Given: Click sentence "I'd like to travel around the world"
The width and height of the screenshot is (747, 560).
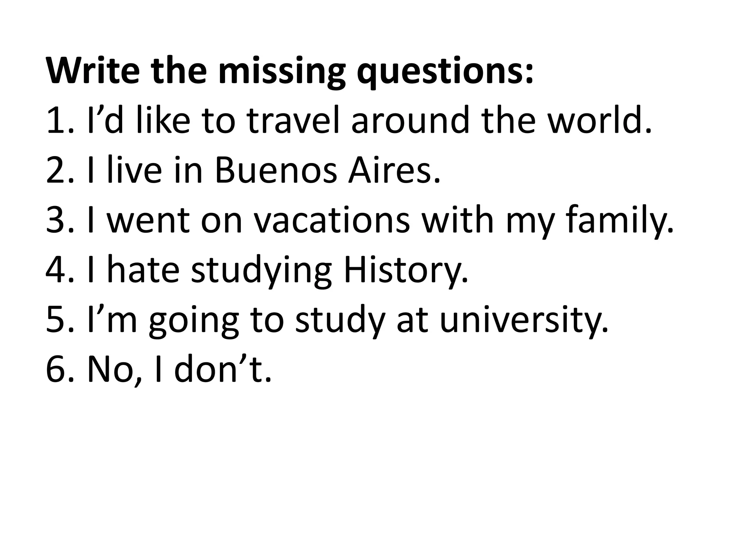Looking at the screenshot, I should click(x=368, y=120).
